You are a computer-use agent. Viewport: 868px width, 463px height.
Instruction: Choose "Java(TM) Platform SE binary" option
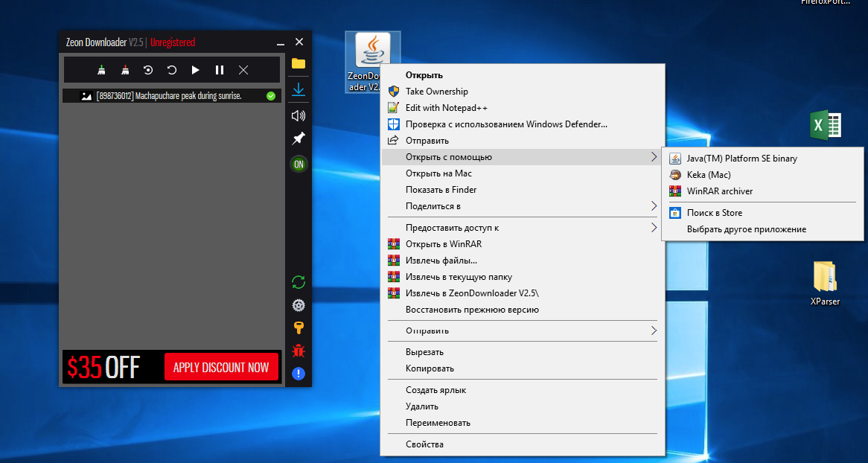click(x=741, y=159)
